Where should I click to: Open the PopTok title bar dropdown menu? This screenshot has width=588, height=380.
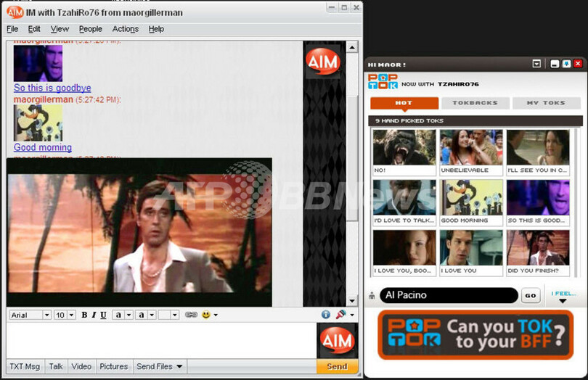(536, 64)
